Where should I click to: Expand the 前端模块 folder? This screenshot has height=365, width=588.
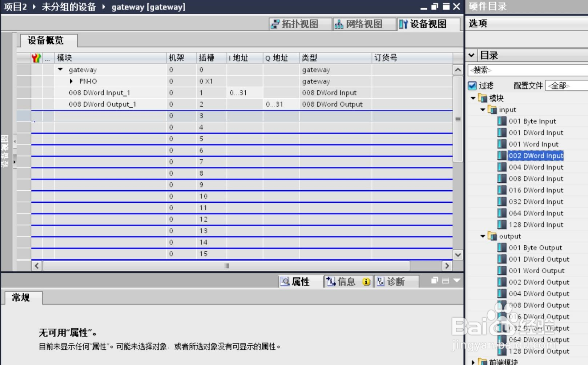473,362
